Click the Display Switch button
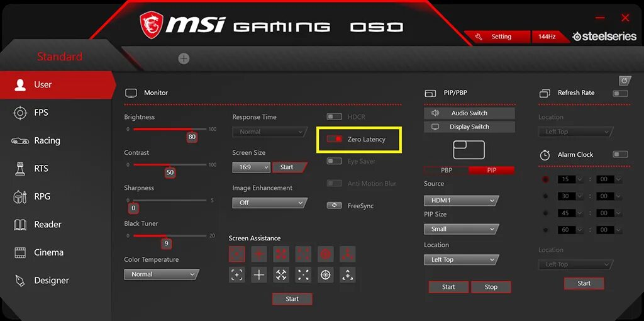 [469, 127]
